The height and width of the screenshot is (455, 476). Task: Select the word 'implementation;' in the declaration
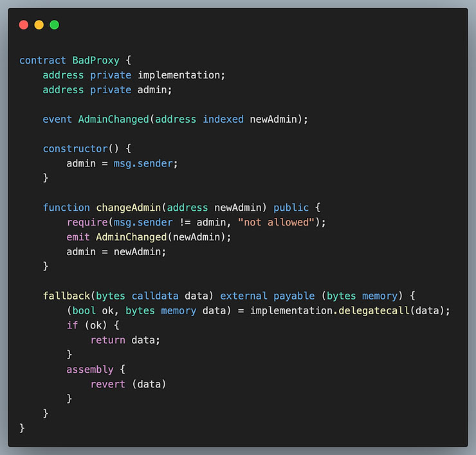click(x=181, y=75)
